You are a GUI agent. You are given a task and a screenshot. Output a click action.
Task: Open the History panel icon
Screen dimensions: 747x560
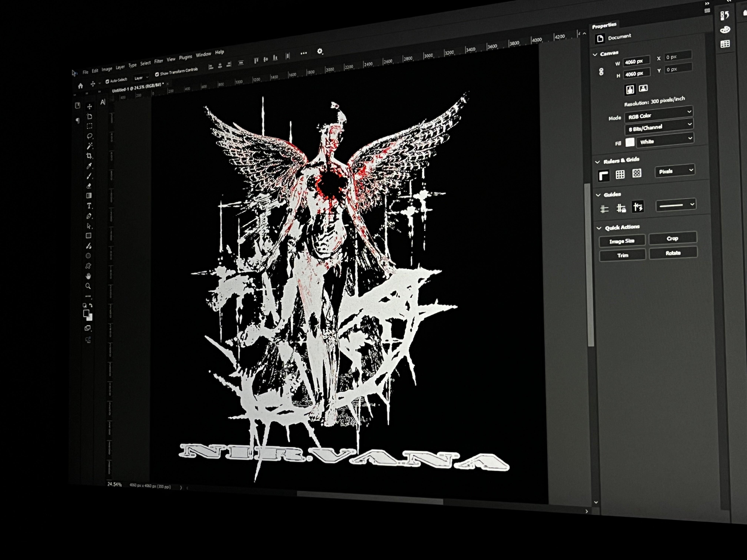click(725, 16)
